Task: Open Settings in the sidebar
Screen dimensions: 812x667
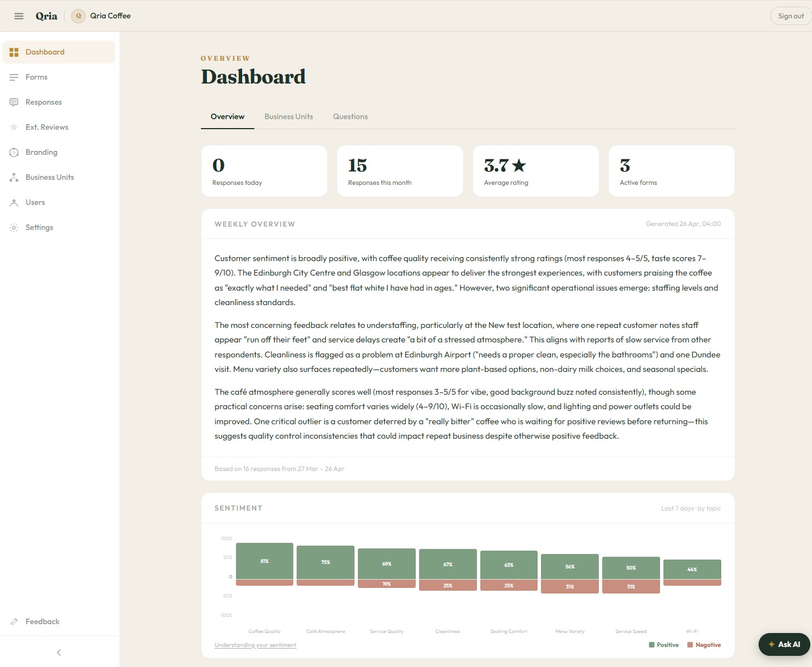Action: (59, 228)
